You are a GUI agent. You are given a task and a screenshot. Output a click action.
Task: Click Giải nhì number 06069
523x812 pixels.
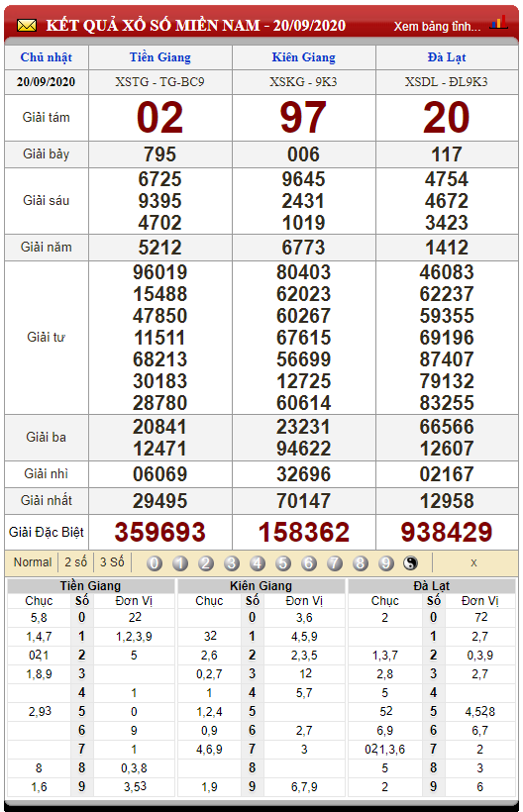point(160,474)
